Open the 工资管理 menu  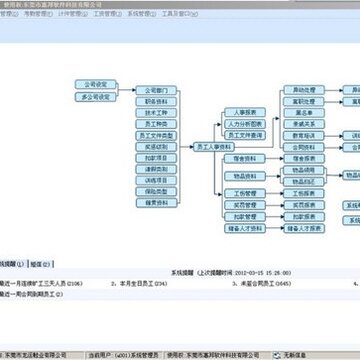point(107,14)
